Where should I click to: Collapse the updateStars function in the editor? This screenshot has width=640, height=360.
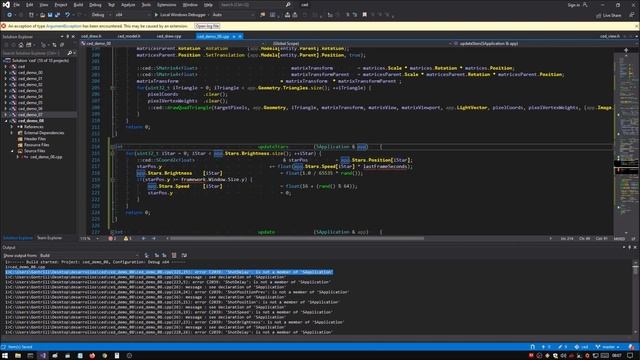(112, 147)
